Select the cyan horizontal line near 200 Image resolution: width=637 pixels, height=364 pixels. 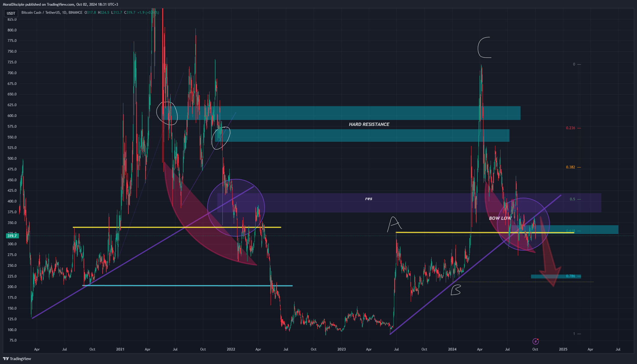187,286
